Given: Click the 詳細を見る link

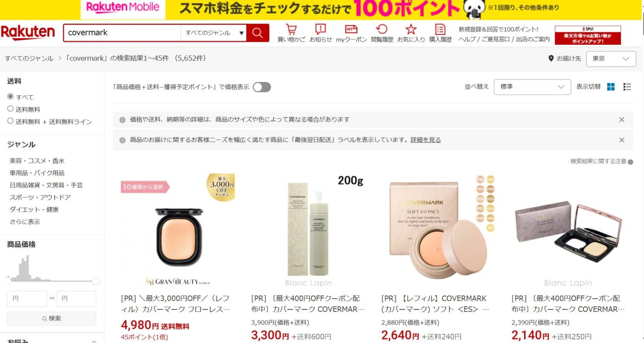Looking at the screenshot, I should pyautogui.click(x=426, y=140).
